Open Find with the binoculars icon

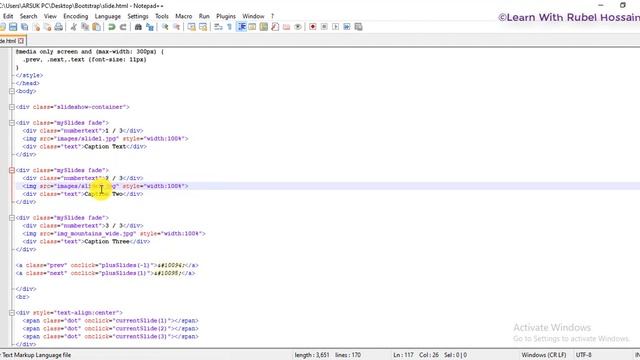[x=138, y=27]
